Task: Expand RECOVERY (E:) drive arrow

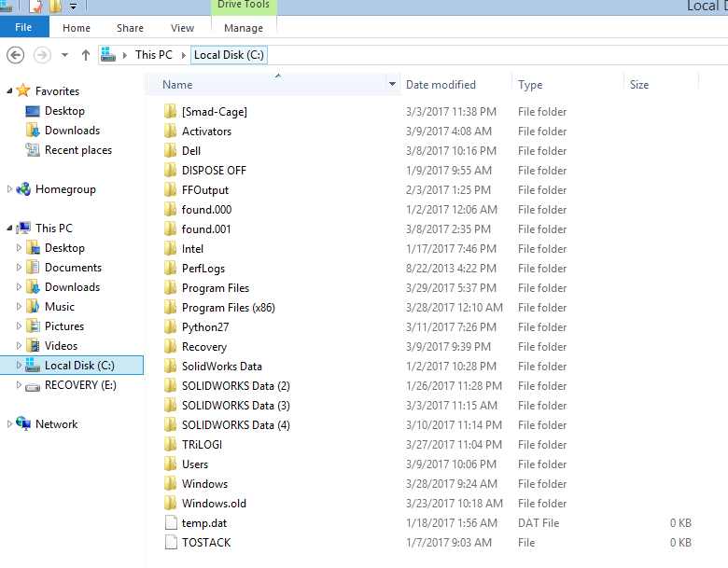Action: [x=19, y=384]
